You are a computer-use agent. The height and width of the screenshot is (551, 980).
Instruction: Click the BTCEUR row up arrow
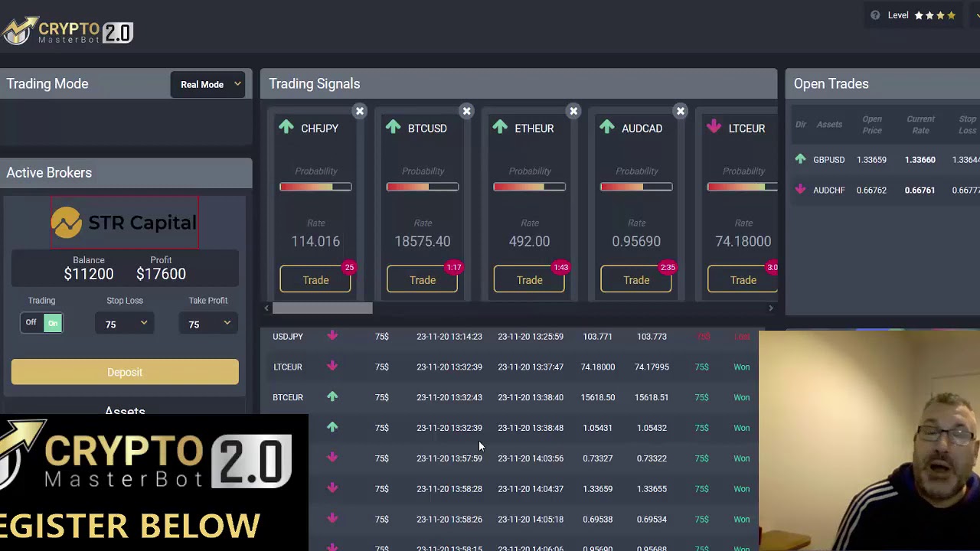332,397
